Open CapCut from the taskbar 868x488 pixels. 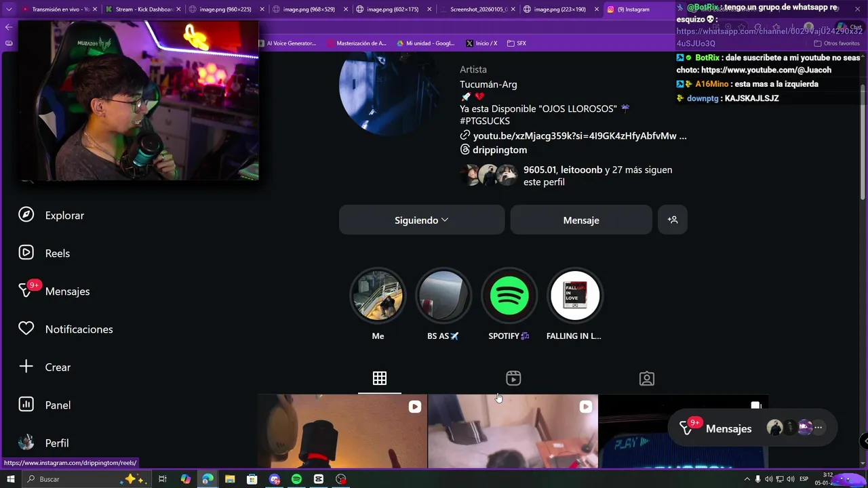(319, 479)
